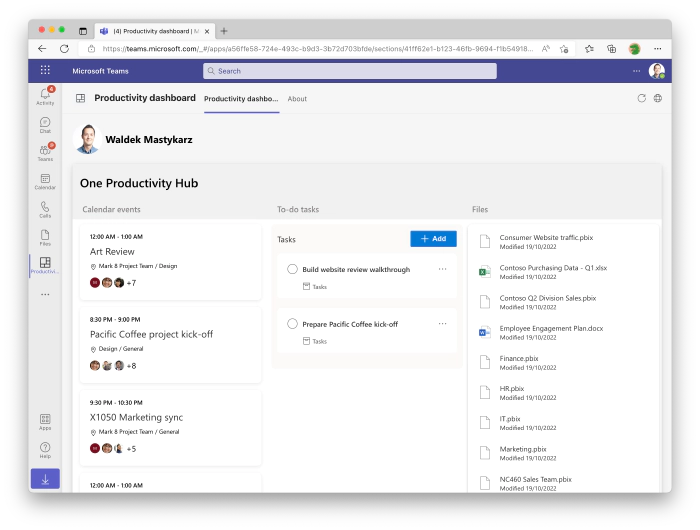Open Consumer Website traffic.pbix file

tap(546, 238)
